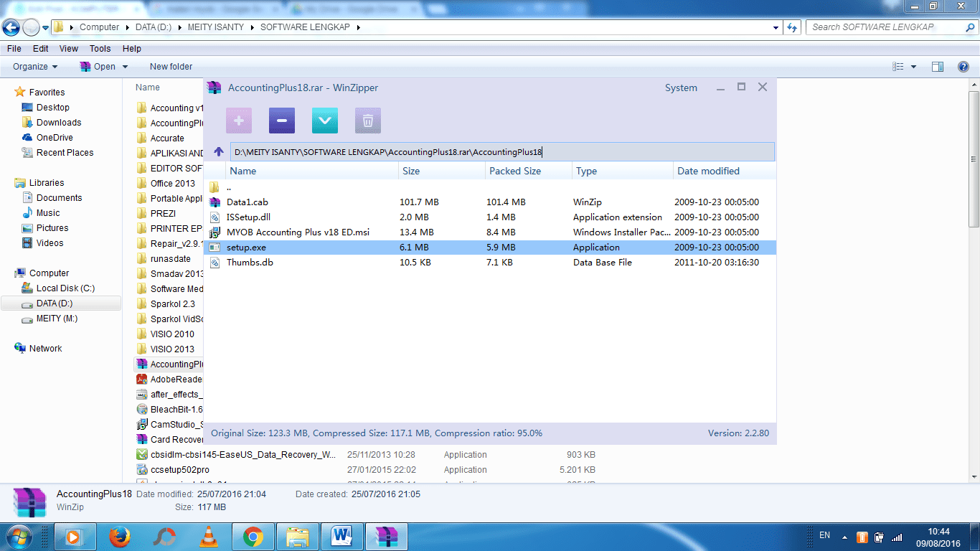Switch to Microsoft Word on the taskbar
The width and height of the screenshot is (980, 551).
pyautogui.click(x=342, y=537)
